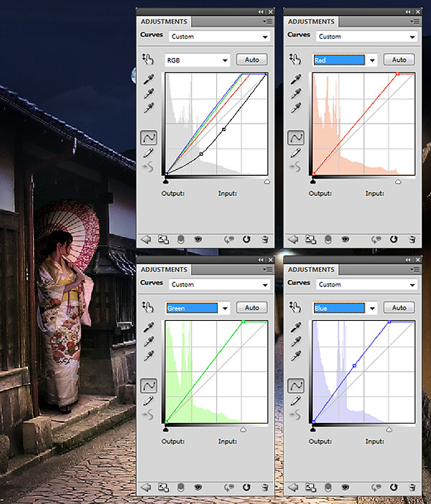431x504 pixels.
Task: Select on-image adjustment tool in Blue panel
Action: pyautogui.click(x=295, y=307)
